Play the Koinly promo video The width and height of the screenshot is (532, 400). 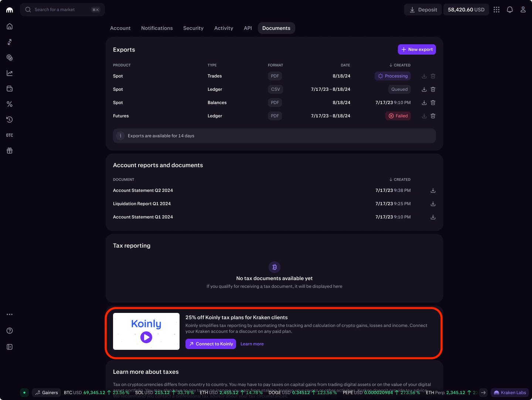point(146,337)
